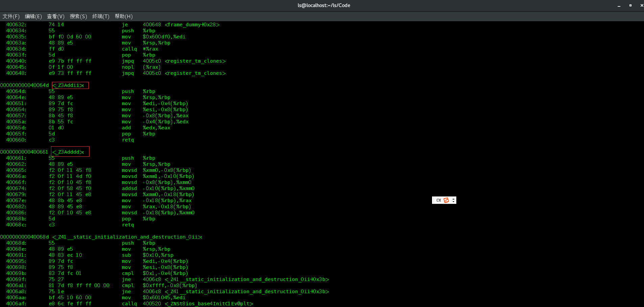Screen dimensions: 644x307
Task: Click the retq at address 40068c
Action: pos(128,225)
